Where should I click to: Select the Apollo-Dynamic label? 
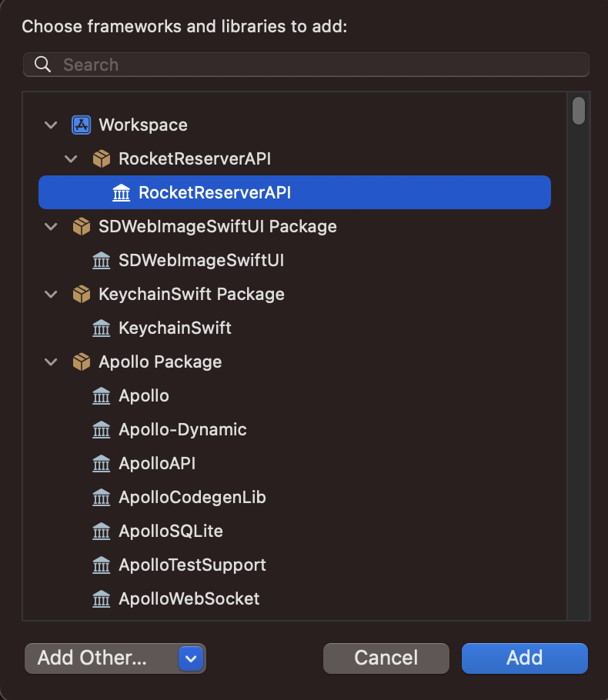[x=182, y=430]
